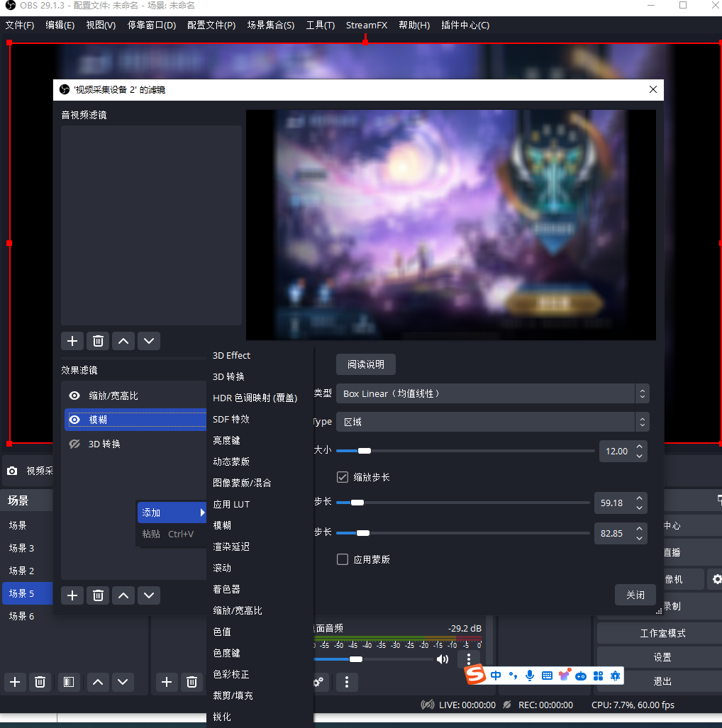Viewport: 722px width, 728px height.
Task: Open the StreamFX menu
Action: point(366,26)
